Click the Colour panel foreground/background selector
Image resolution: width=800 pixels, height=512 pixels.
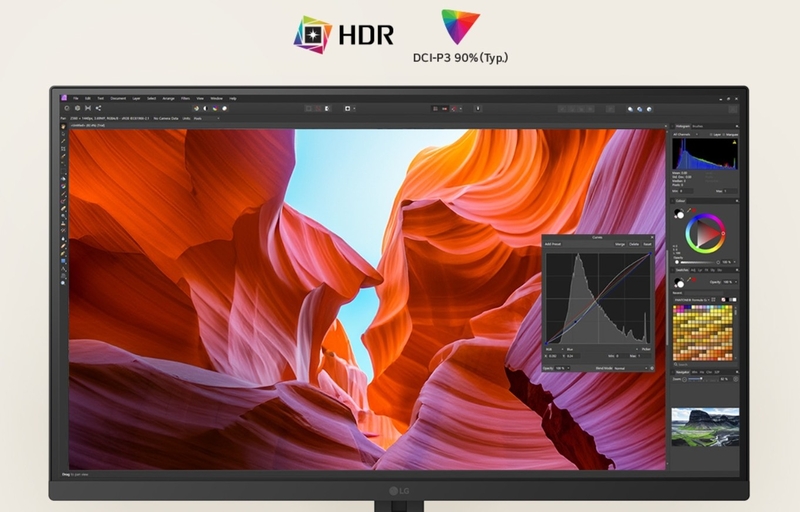coord(679,213)
